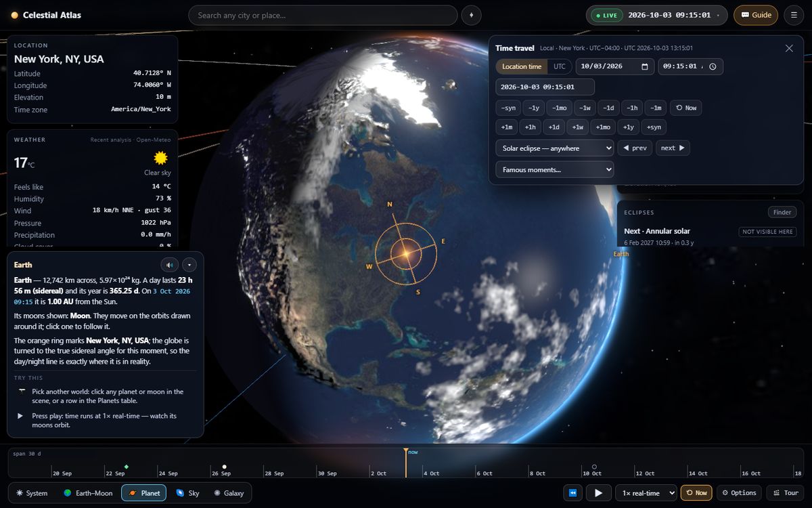The width and height of the screenshot is (812, 508).
Task: Click the play button
Action: [x=598, y=492]
